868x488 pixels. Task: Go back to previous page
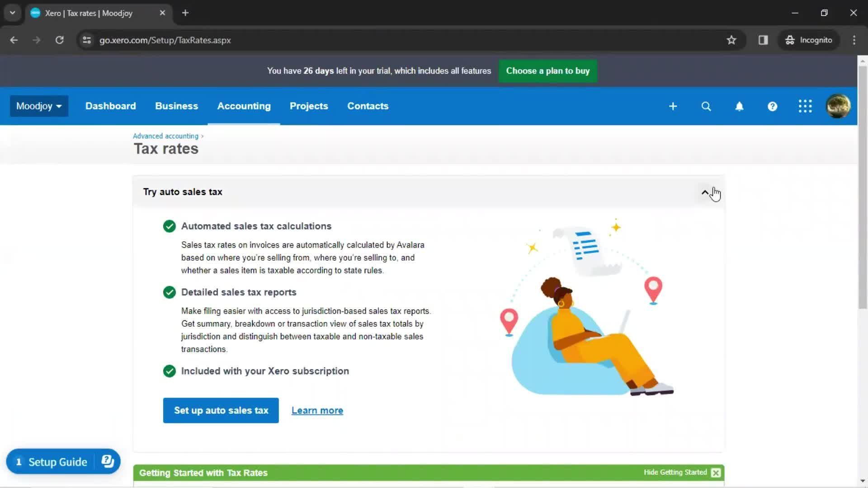tap(14, 40)
